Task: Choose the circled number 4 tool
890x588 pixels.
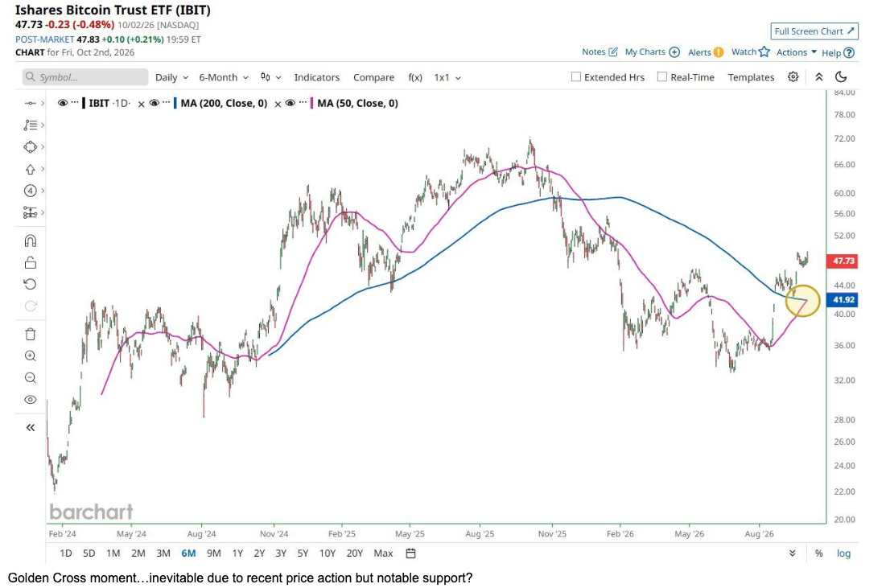Action: point(30,191)
